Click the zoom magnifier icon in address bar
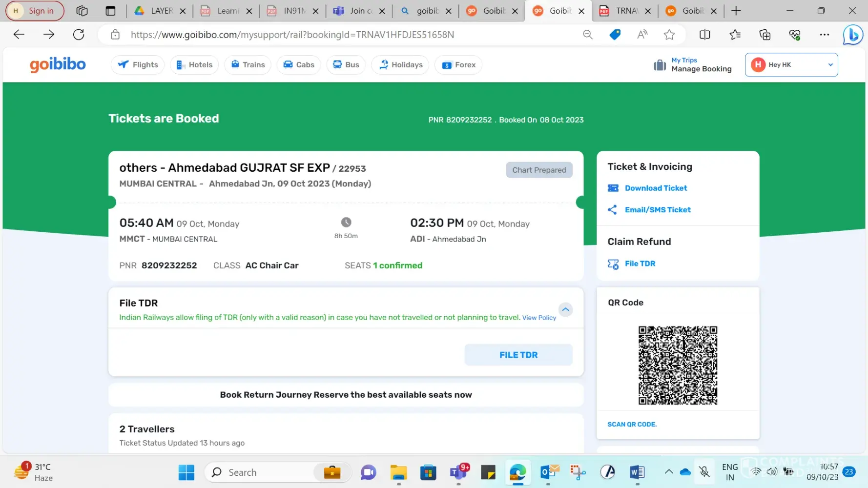 [x=588, y=35]
